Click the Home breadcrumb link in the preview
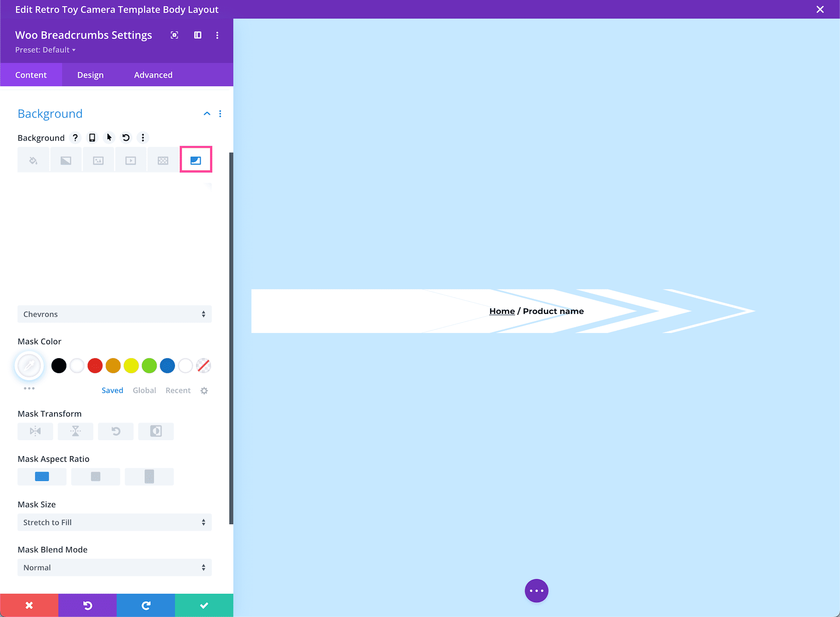The height and width of the screenshot is (617, 840). 502,311
